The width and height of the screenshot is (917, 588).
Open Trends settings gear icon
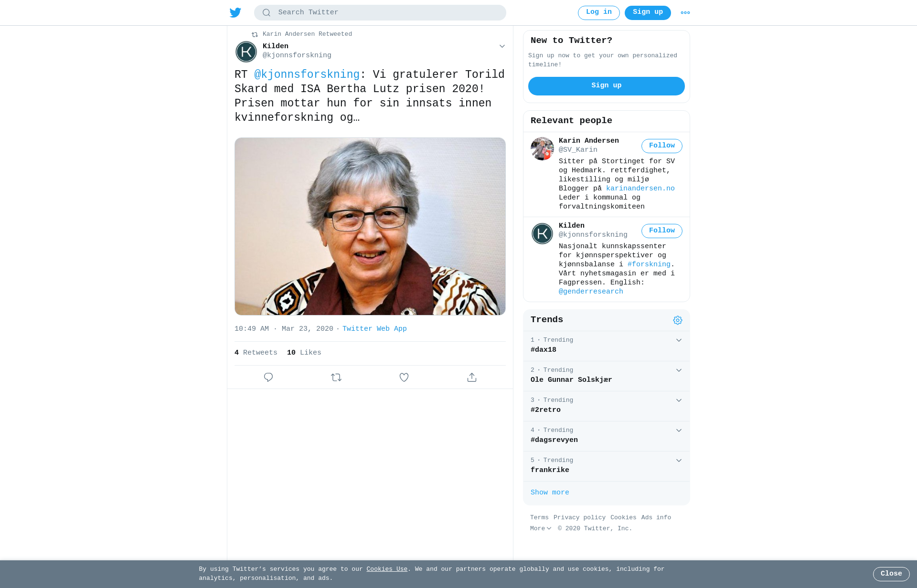pos(678,320)
